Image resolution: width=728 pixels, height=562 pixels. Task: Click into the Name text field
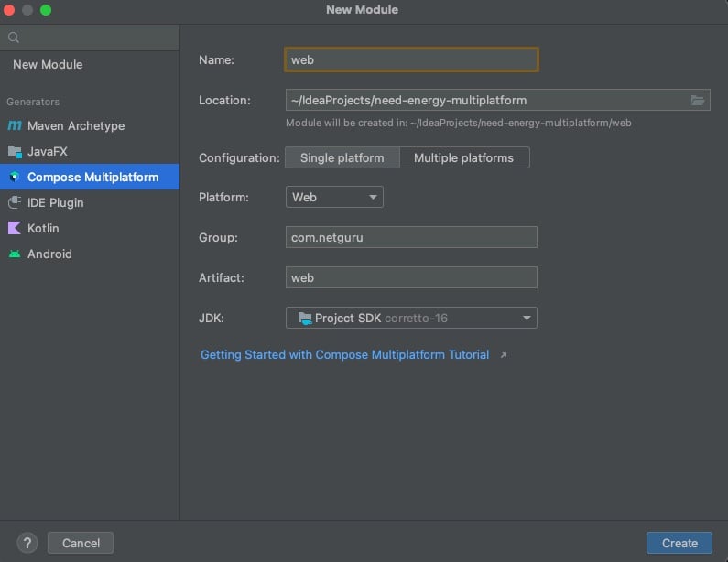coord(411,59)
